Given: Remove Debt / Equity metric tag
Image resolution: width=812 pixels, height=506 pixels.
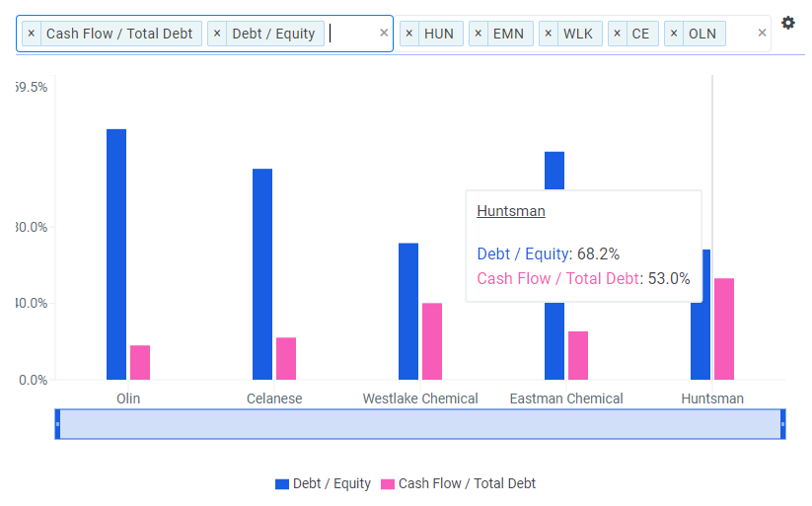Looking at the screenshot, I should [217, 34].
